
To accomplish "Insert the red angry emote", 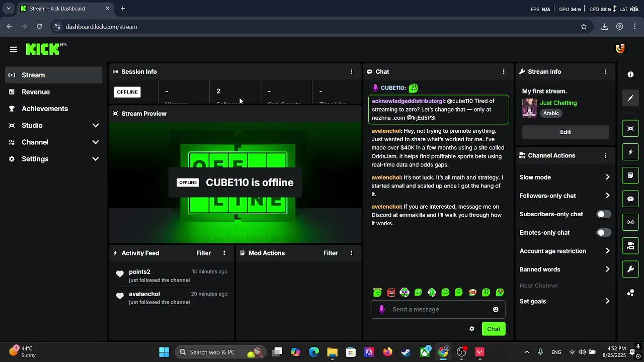I will (391, 292).
